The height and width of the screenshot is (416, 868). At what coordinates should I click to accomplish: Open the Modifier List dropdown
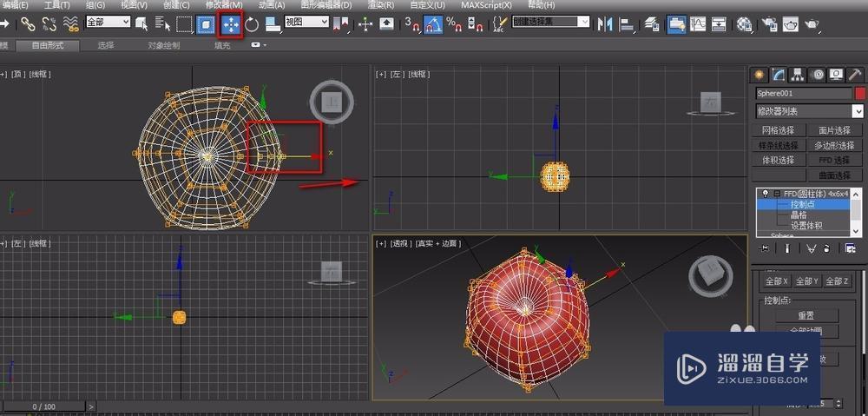click(808, 111)
